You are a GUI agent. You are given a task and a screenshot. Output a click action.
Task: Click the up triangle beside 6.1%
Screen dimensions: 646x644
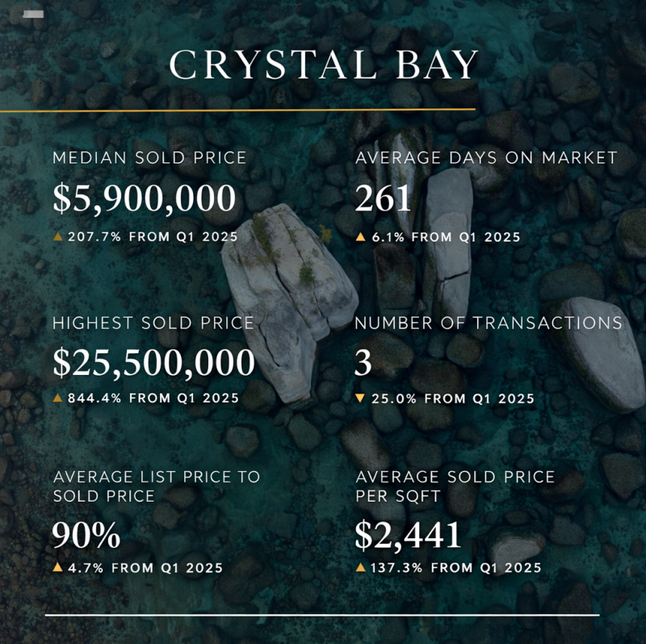pos(360,237)
